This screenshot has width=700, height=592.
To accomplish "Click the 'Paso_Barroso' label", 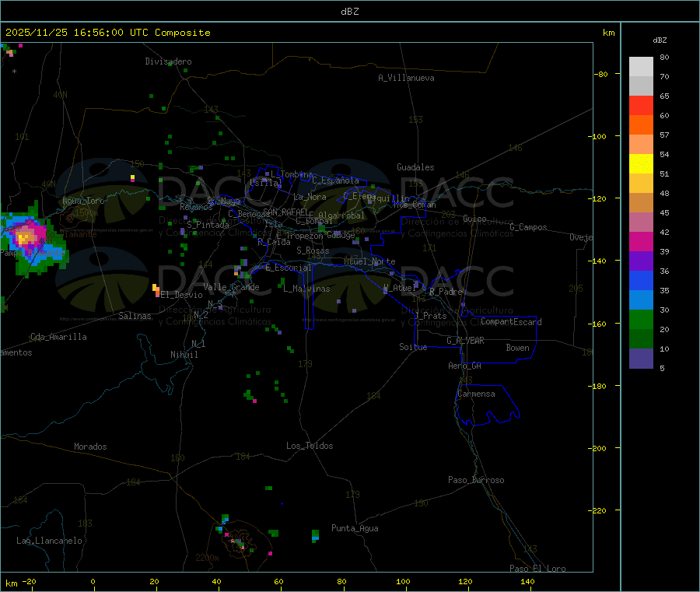I will (x=476, y=480).
